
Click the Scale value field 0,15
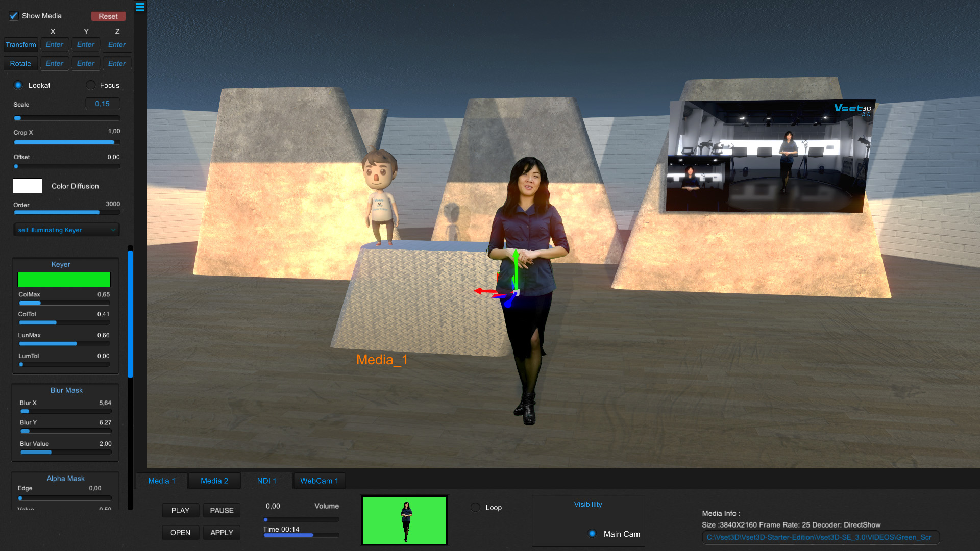tap(103, 104)
